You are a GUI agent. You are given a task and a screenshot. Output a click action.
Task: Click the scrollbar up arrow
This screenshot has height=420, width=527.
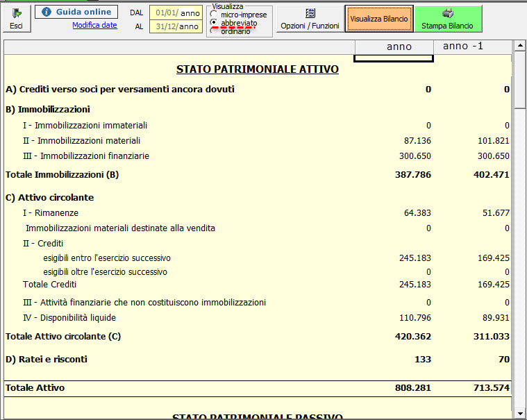519,45
